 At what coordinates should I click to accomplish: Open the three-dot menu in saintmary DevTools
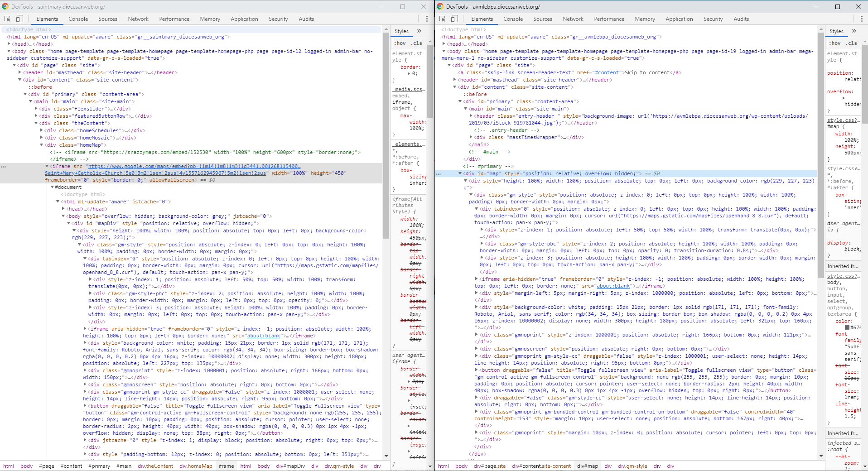(427, 19)
